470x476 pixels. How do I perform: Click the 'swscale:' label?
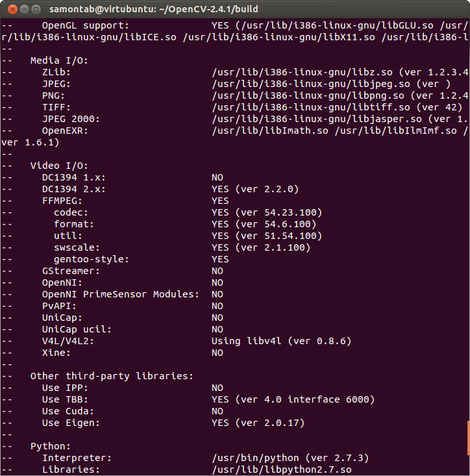77,247
